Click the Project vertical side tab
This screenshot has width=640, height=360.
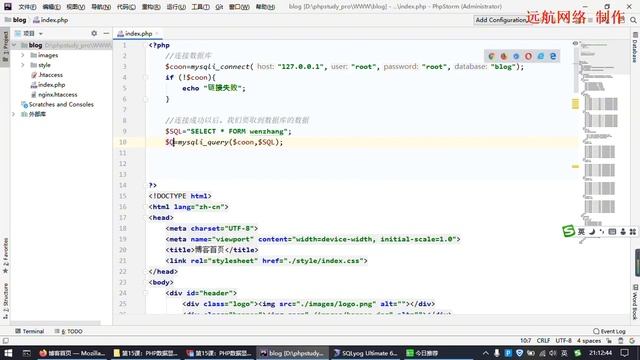coord(5,46)
